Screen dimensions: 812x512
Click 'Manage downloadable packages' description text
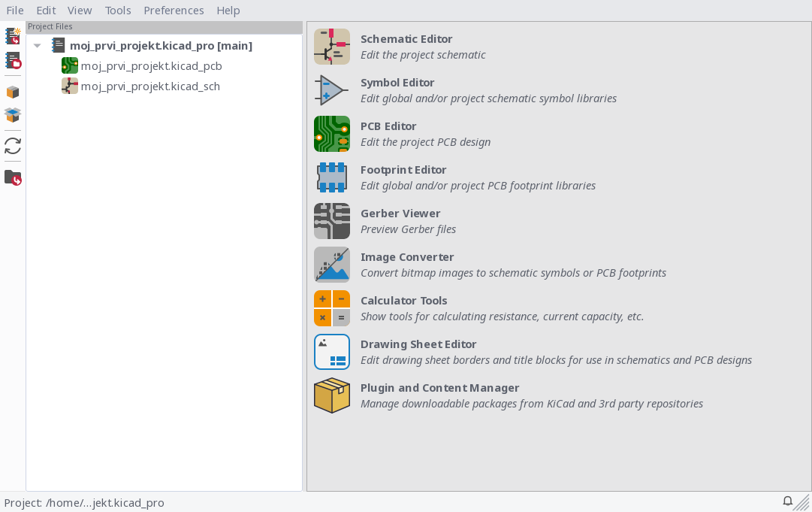[x=532, y=403]
